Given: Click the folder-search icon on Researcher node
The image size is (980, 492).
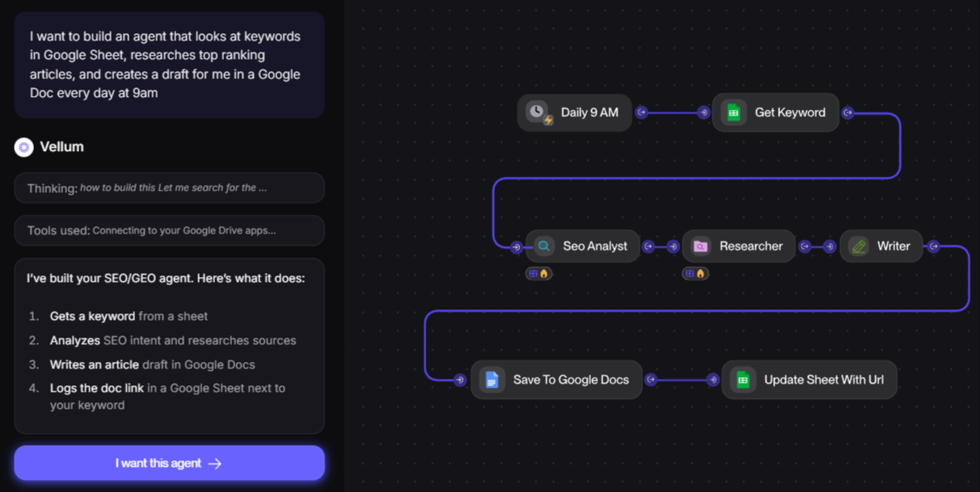Looking at the screenshot, I should (700, 246).
